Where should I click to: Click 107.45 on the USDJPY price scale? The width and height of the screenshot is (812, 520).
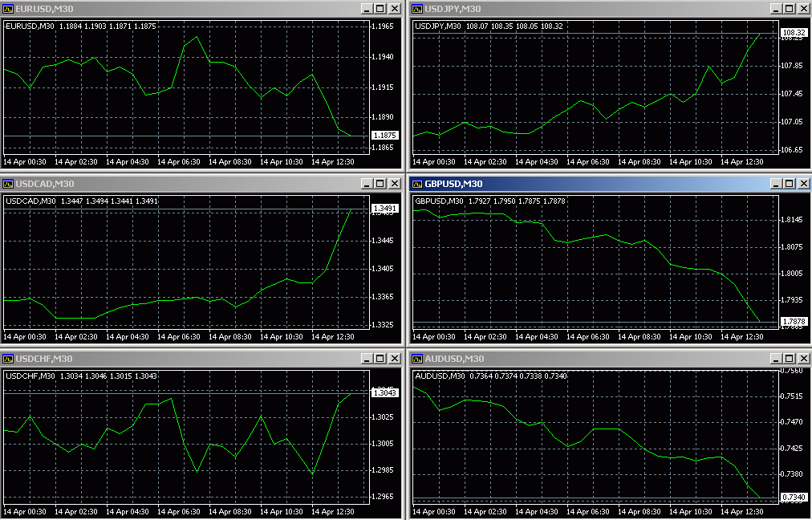pos(792,94)
